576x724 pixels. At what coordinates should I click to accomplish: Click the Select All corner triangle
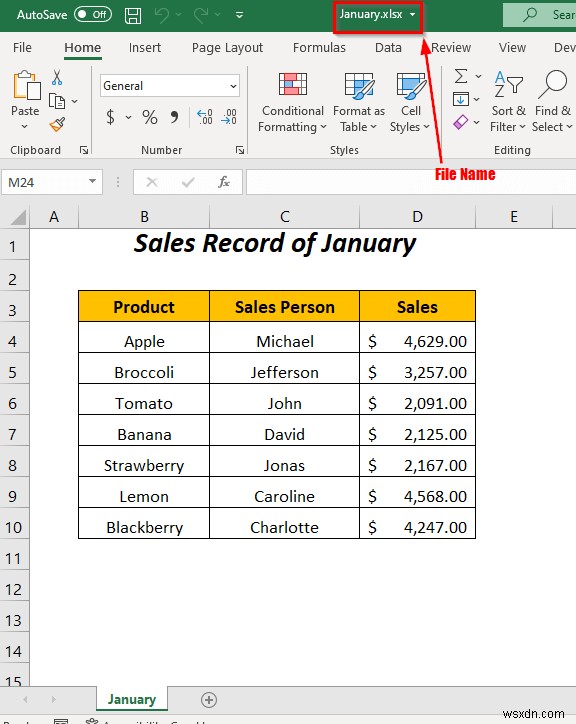tap(17, 217)
